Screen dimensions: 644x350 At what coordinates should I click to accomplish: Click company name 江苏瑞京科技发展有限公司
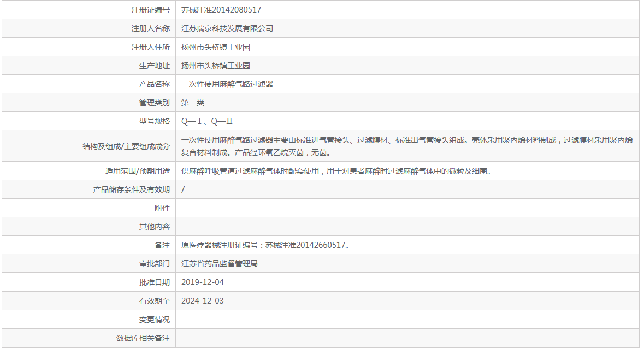(227, 28)
